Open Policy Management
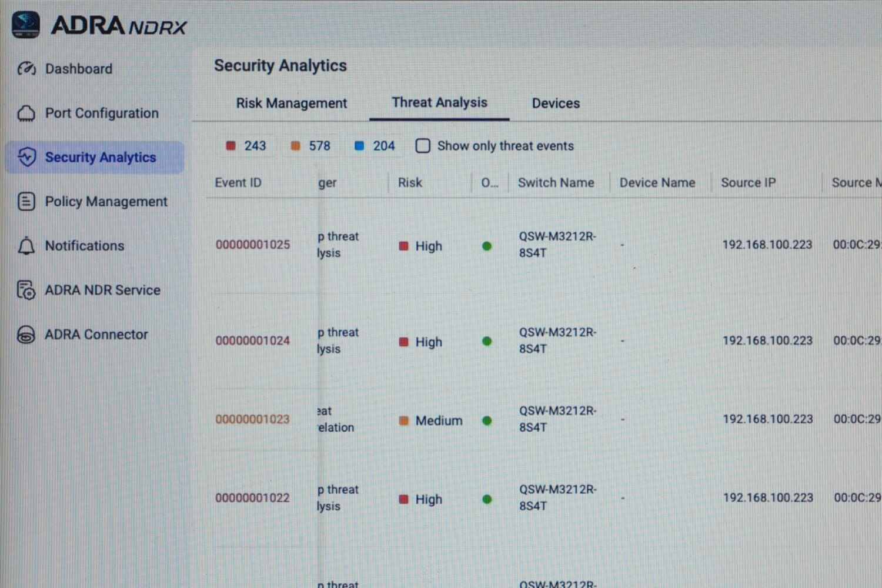882x588 pixels. point(106,202)
